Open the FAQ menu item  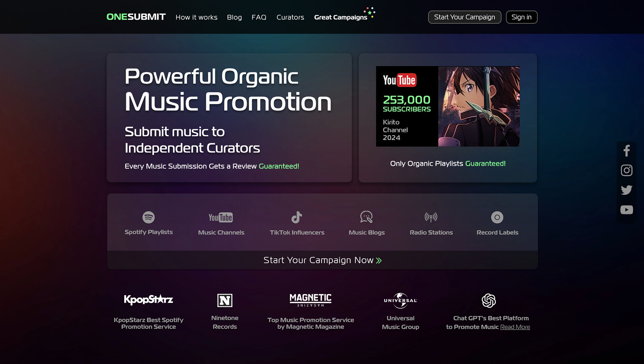coord(259,17)
